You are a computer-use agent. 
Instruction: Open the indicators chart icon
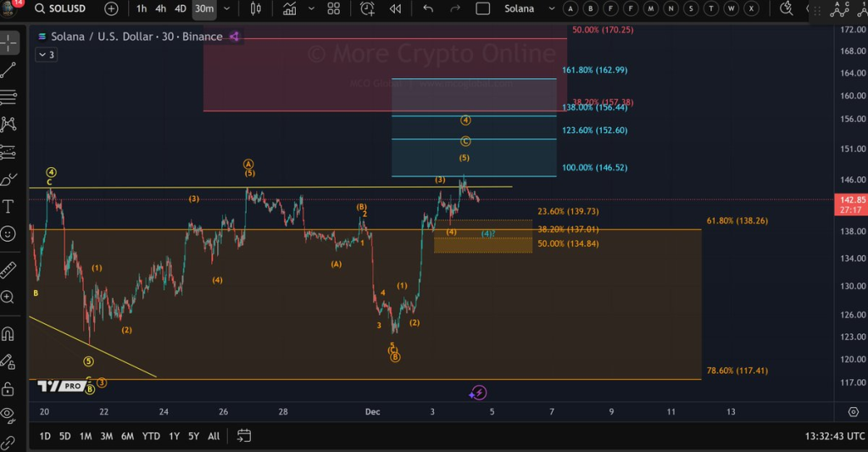coord(290,8)
